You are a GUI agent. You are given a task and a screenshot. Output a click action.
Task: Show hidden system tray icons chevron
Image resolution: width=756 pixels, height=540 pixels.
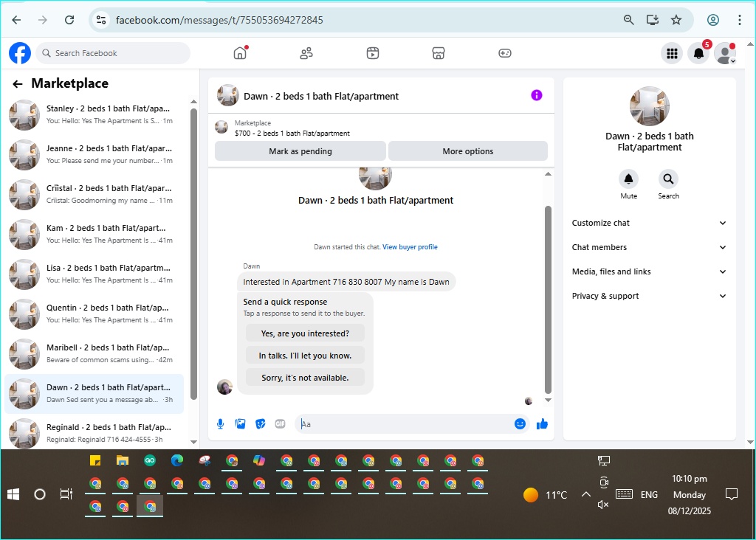click(x=585, y=494)
